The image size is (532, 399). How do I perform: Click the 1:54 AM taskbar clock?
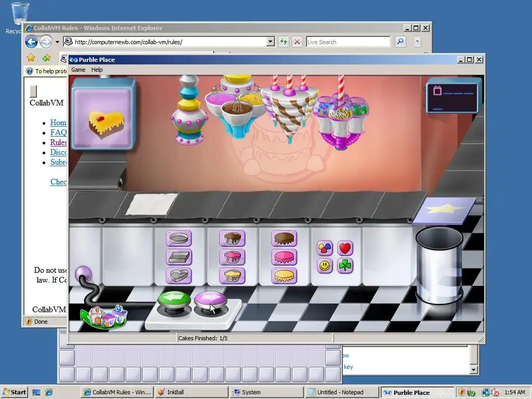point(515,392)
